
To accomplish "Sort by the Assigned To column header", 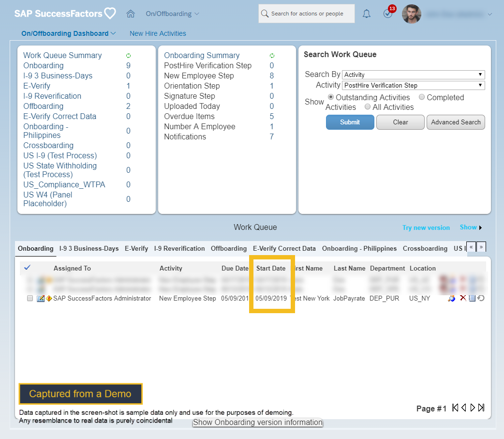I will tap(73, 268).
